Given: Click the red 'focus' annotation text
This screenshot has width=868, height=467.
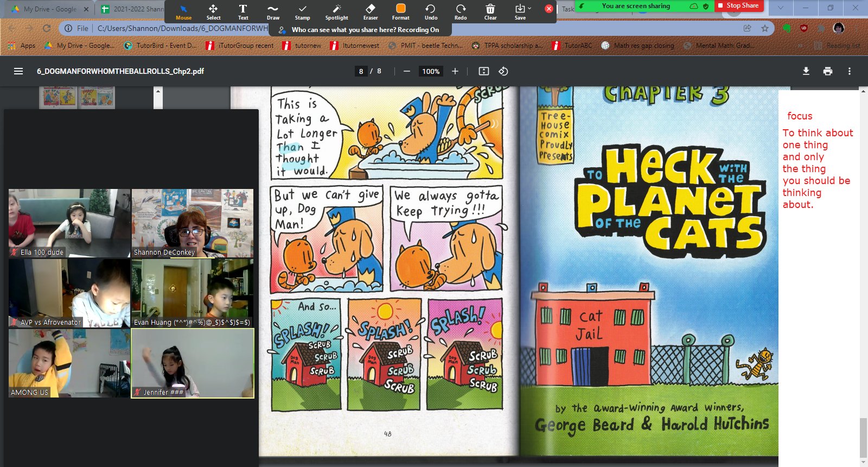Looking at the screenshot, I should coord(800,116).
